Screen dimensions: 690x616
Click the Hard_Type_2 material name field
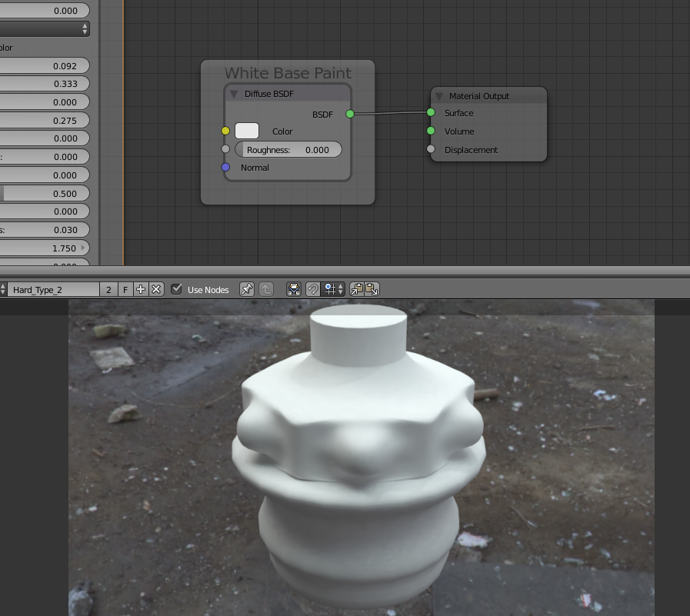coord(53,289)
